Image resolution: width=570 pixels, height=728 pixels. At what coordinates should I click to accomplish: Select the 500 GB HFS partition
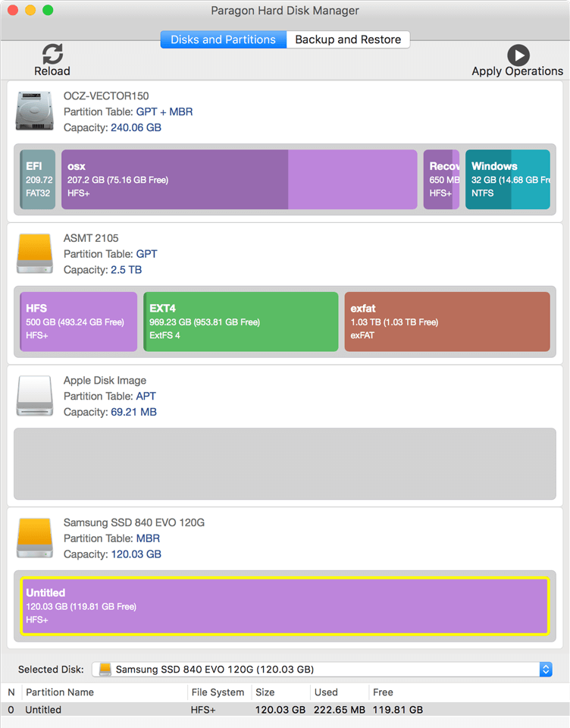tap(79, 322)
